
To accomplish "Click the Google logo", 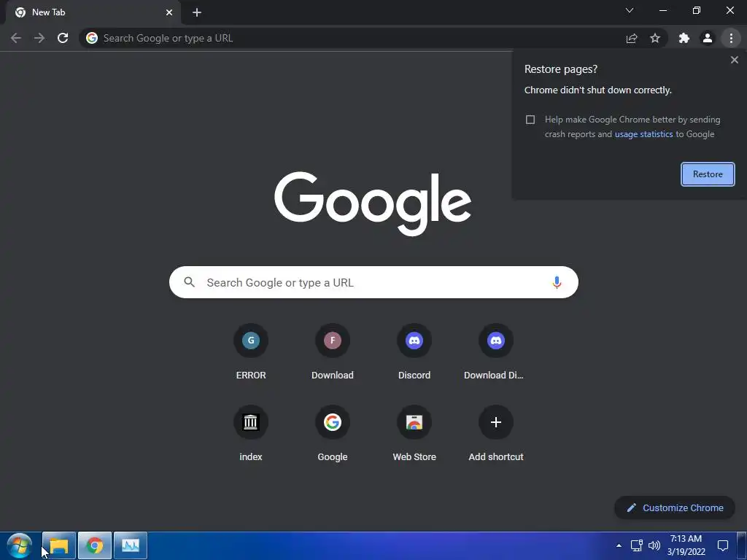I will tap(373, 203).
